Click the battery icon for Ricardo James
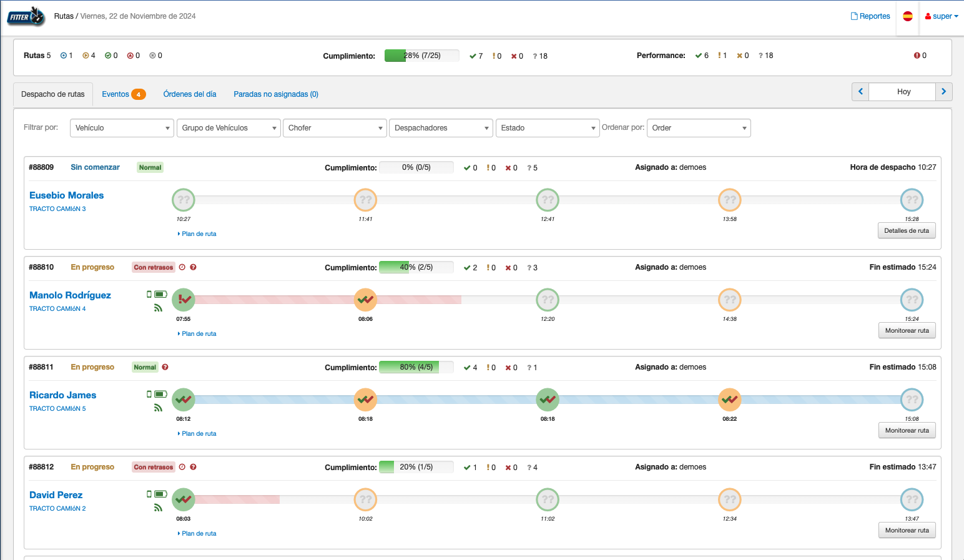The width and height of the screenshot is (964, 560). pyautogui.click(x=160, y=394)
